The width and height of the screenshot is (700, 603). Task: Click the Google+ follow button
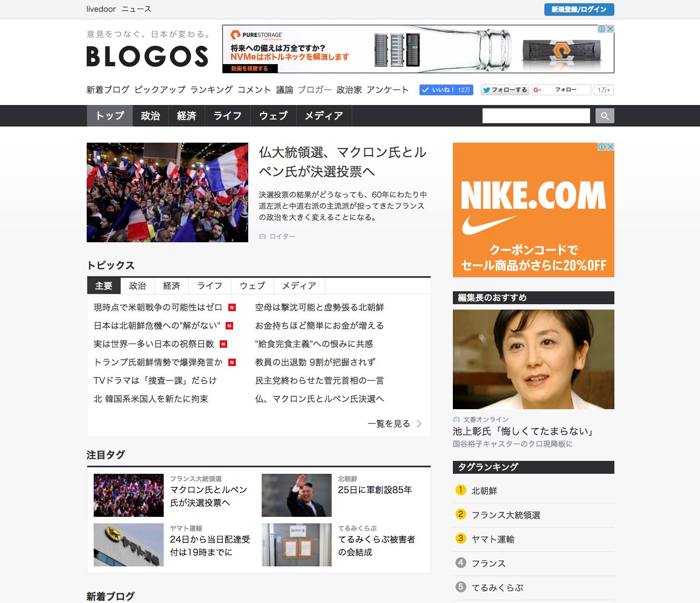click(561, 90)
